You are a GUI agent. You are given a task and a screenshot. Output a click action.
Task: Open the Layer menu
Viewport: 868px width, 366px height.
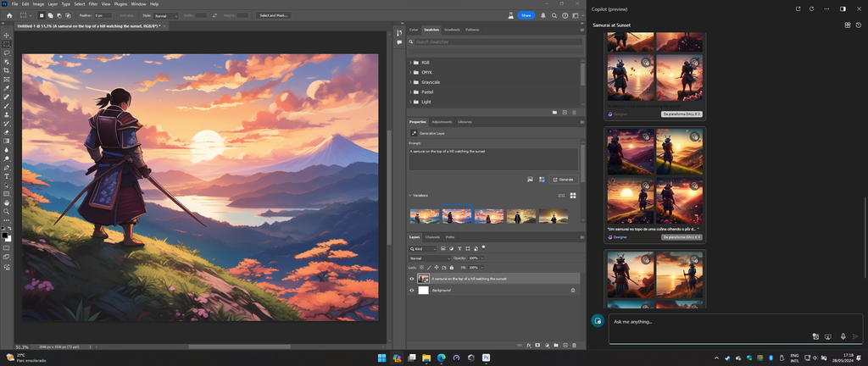click(x=53, y=4)
